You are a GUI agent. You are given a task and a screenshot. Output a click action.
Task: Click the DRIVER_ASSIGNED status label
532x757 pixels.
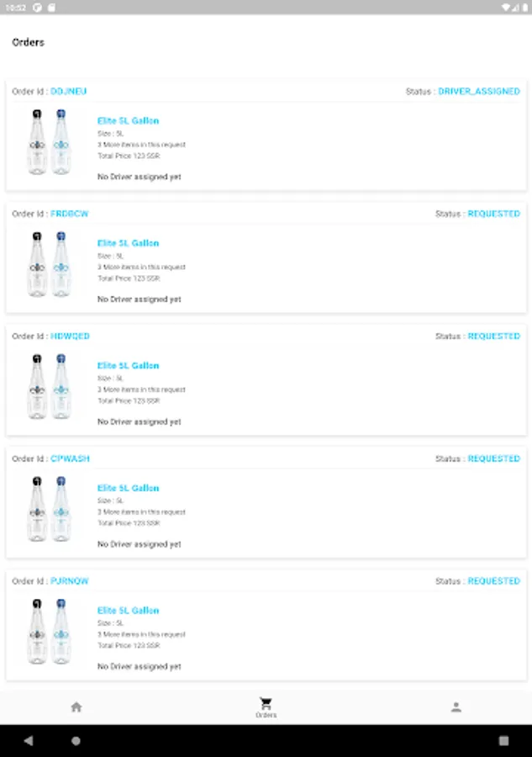479,91
